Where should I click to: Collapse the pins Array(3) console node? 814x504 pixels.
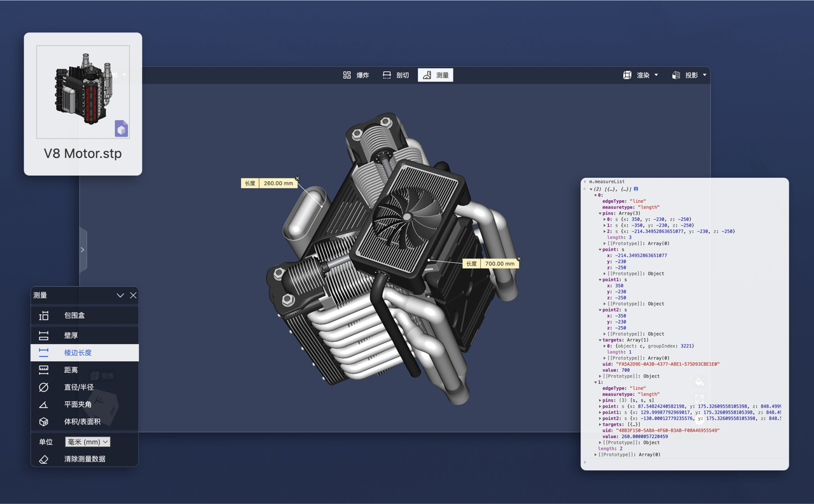coord(600,214)
